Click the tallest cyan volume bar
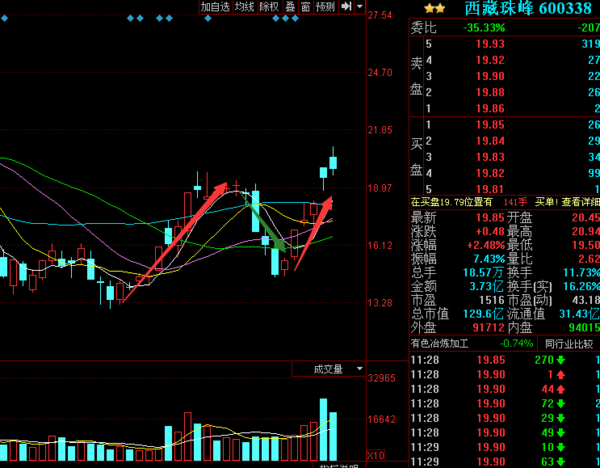Image resolution: width=600 pixels, height=468 pixels. tap(323, 426)
